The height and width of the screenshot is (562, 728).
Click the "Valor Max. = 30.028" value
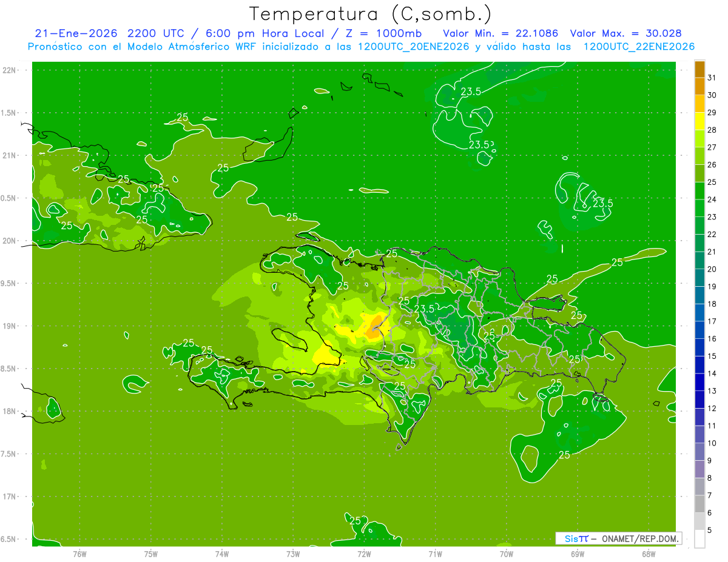click(x=625, y=33)
